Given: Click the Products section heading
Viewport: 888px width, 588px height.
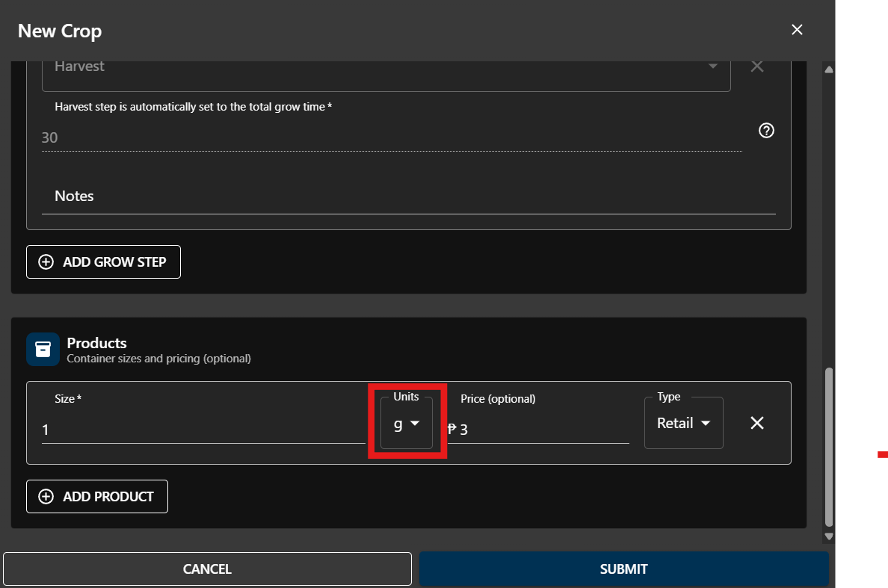Looking at the screenshot, I should point(97,343).
